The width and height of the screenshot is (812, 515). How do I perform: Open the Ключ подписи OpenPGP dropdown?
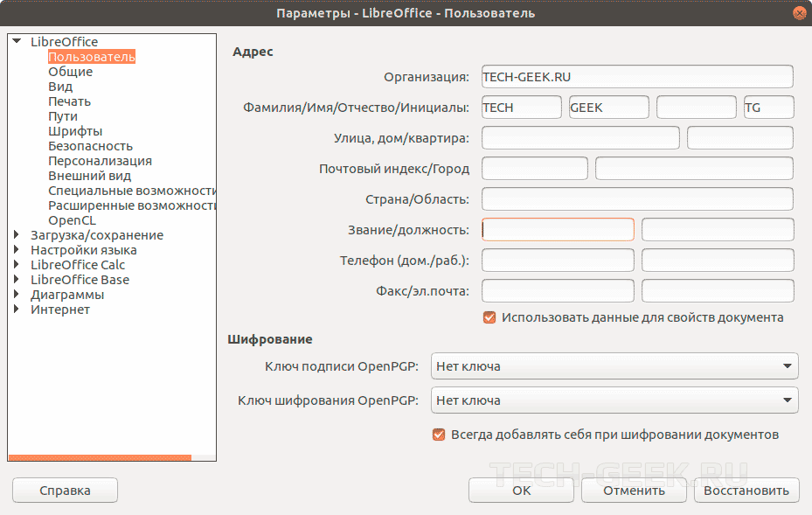(614, 366)
